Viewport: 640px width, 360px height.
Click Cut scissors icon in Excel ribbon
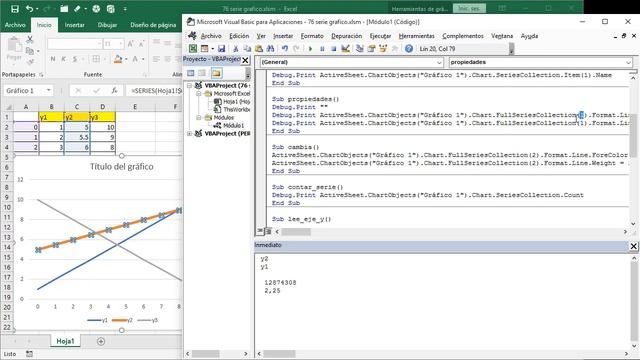click(30, 40)
